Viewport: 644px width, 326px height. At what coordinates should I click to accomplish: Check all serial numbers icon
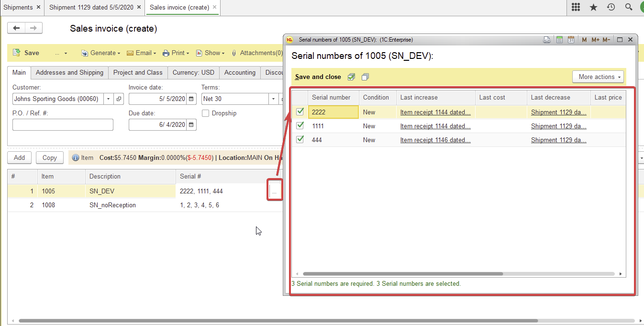(x=352, y=77)
